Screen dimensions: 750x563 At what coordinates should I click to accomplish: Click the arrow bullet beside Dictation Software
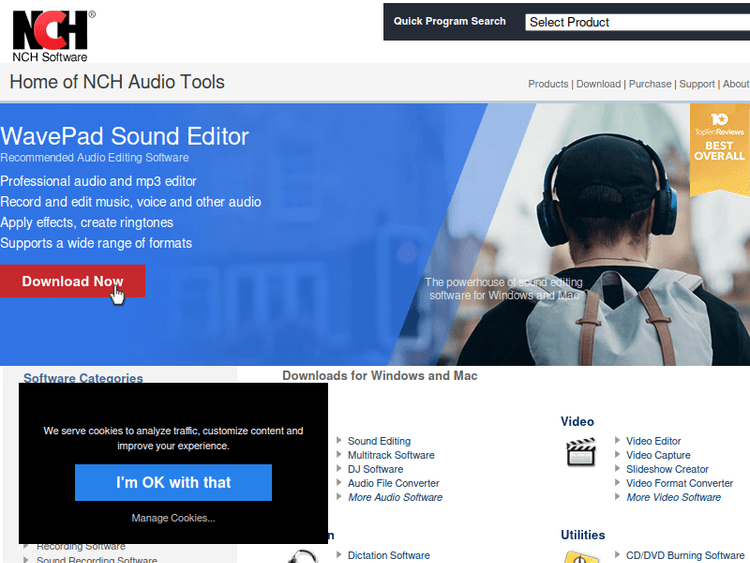(x=339, y=555)
